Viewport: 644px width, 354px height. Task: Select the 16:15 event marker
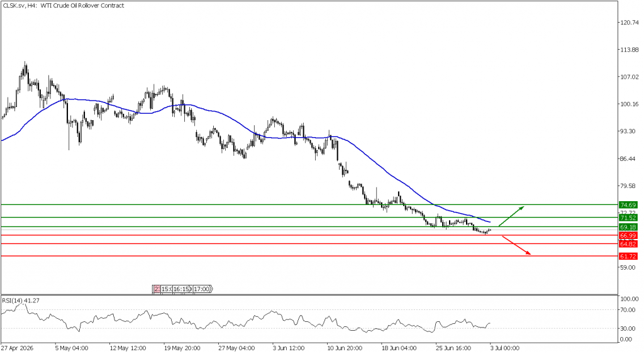(x=182, y=289)
